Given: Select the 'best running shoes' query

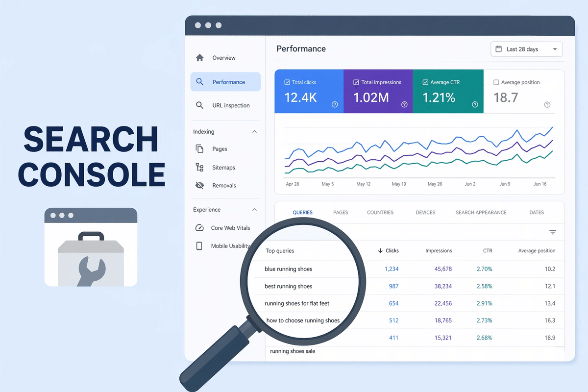Looking at the screenshot, I should 288,286.
